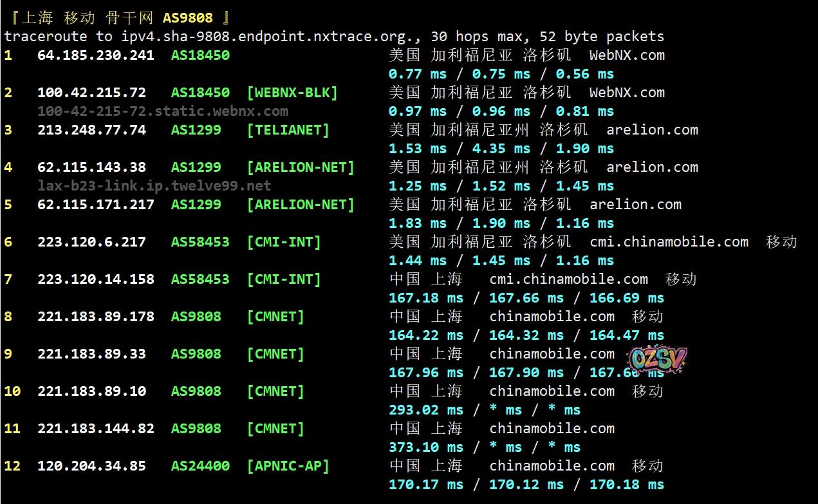Select the IP address 223.120.14.158

(x=95, y=279)
